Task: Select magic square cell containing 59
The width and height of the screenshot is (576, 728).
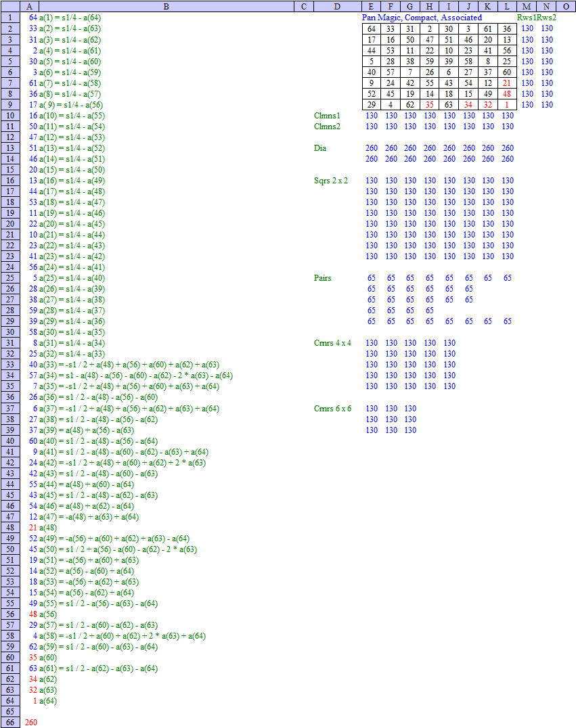Action: [430, 62]
